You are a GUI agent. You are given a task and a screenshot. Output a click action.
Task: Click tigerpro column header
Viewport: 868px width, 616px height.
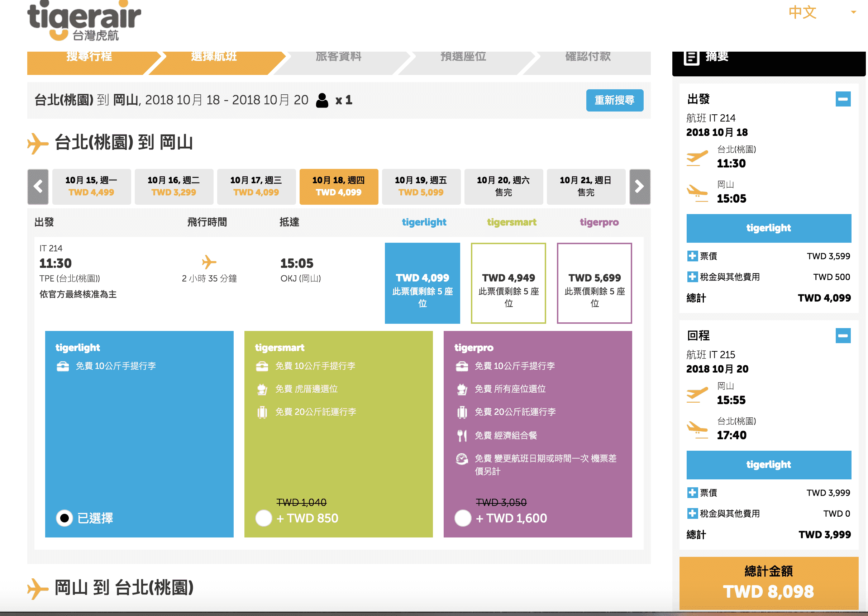point(599,222)
